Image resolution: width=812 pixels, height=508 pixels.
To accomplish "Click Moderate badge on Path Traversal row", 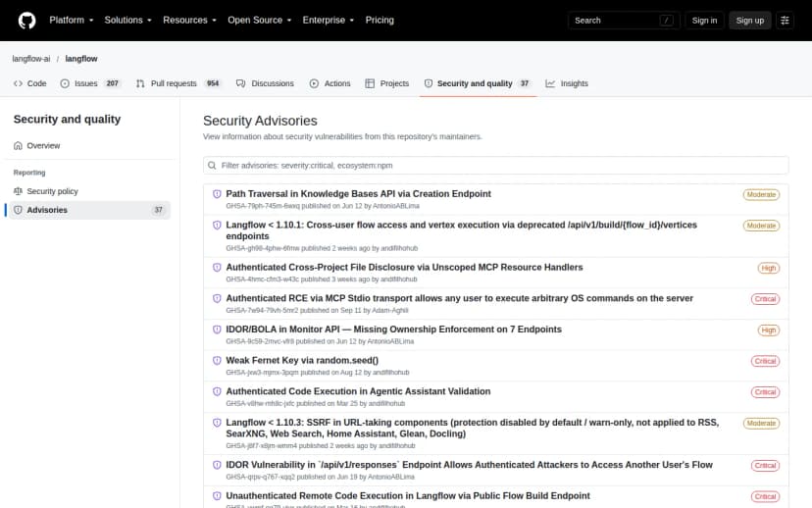I will [761, 195].
